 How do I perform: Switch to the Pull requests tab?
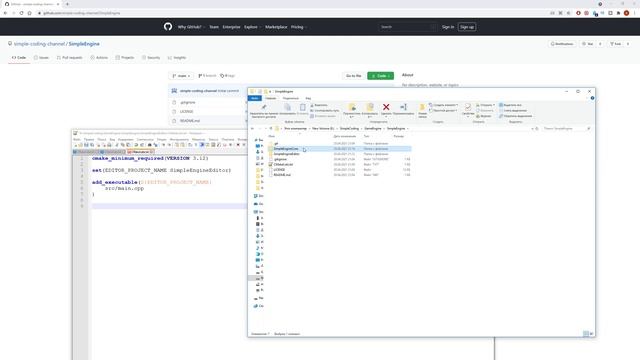click(x=69, y=58)
